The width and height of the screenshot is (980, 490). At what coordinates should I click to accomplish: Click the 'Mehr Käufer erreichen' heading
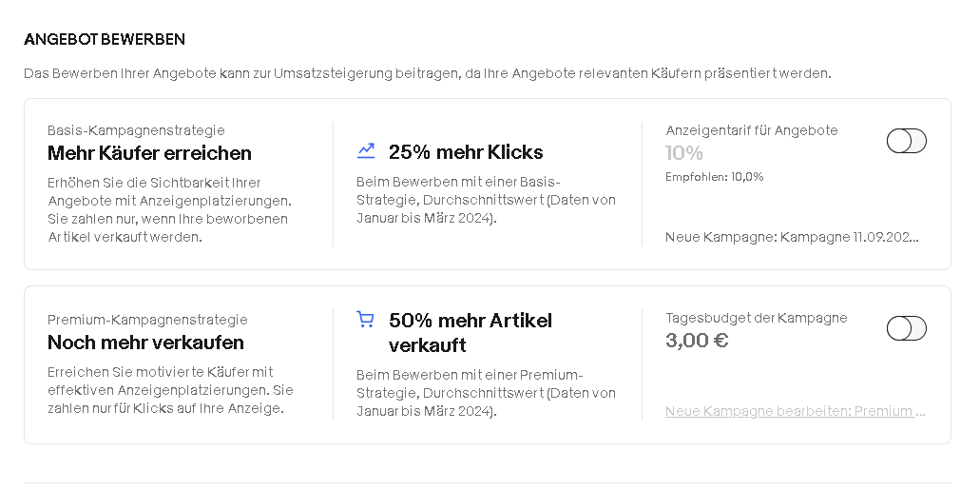click(149, 152)
